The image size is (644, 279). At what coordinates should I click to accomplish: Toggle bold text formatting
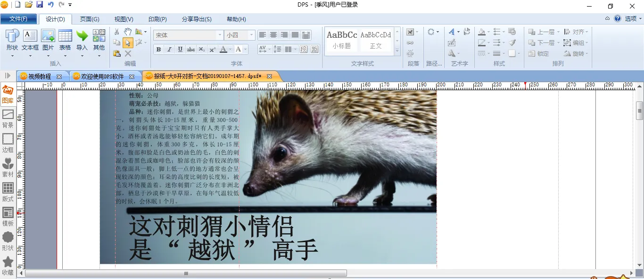pos(158,50)
